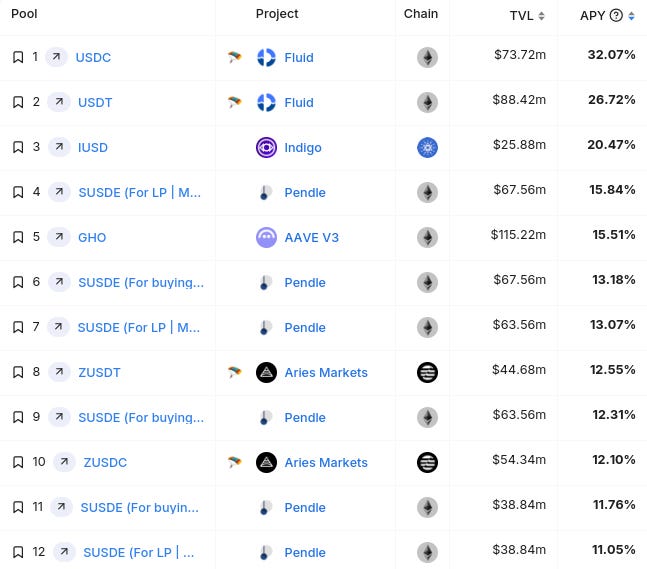The image size is (647, 569).
Task: Click the $54.34m TVL value
Action: click(x=519, y=459)
